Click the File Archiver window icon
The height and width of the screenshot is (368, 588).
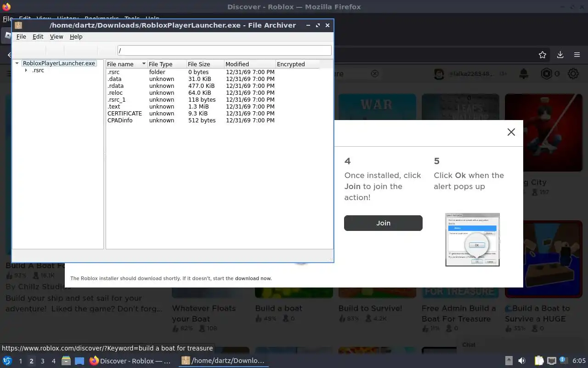click(18, 25)
